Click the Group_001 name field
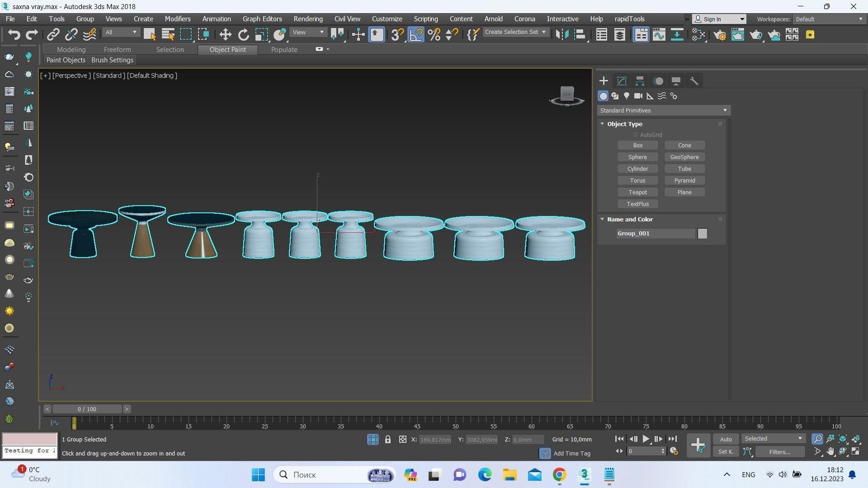The image size is (868, 488). coord(656,234)
